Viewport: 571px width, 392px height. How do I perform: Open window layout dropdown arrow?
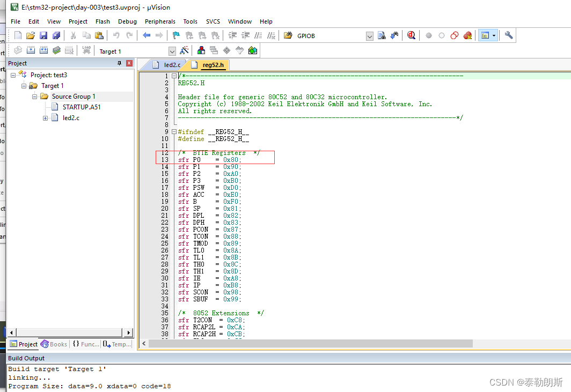pyautogui.click(x=494, y=36)
